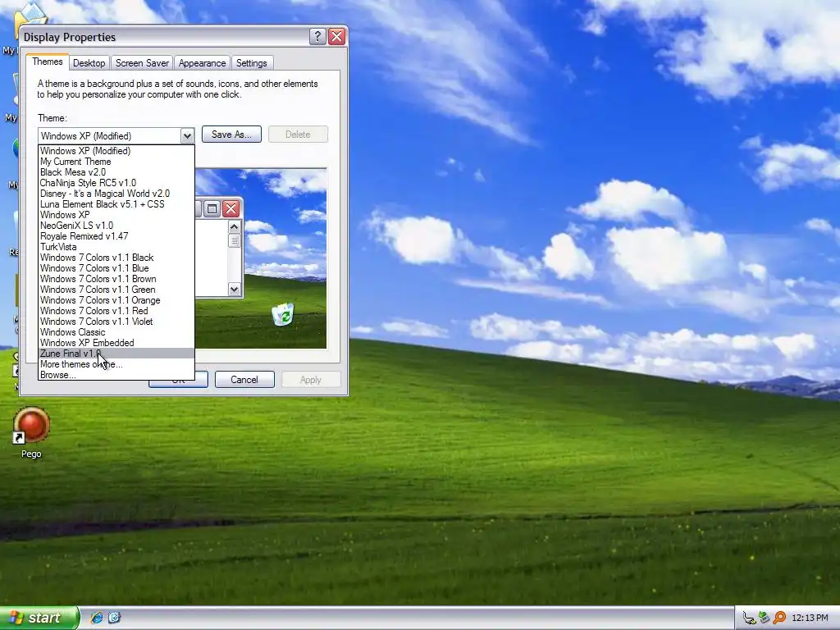Pick Windows 7 Colors v1.1 Violet

coord(116,322)
